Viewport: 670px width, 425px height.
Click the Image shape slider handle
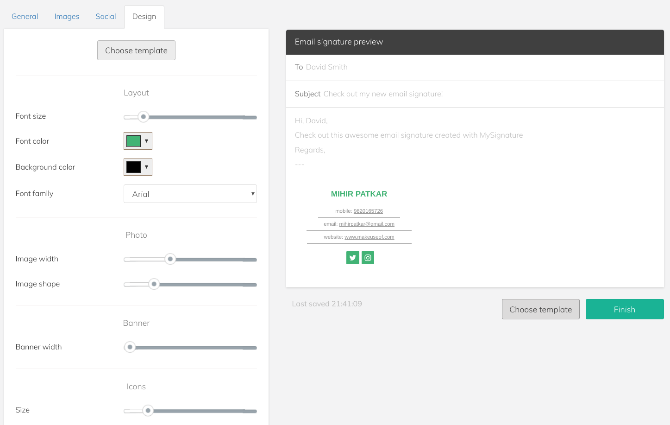pyautogui.click(x=154, y=284)
